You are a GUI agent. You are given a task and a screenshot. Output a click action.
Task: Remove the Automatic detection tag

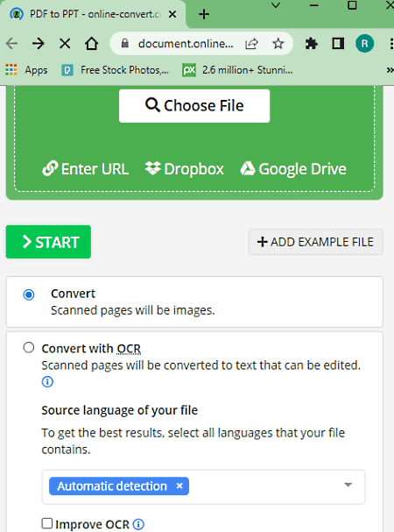click(179, 486)
